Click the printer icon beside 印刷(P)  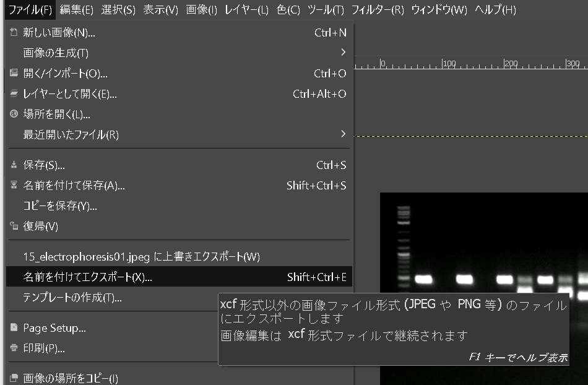click(x=14, y=348)
